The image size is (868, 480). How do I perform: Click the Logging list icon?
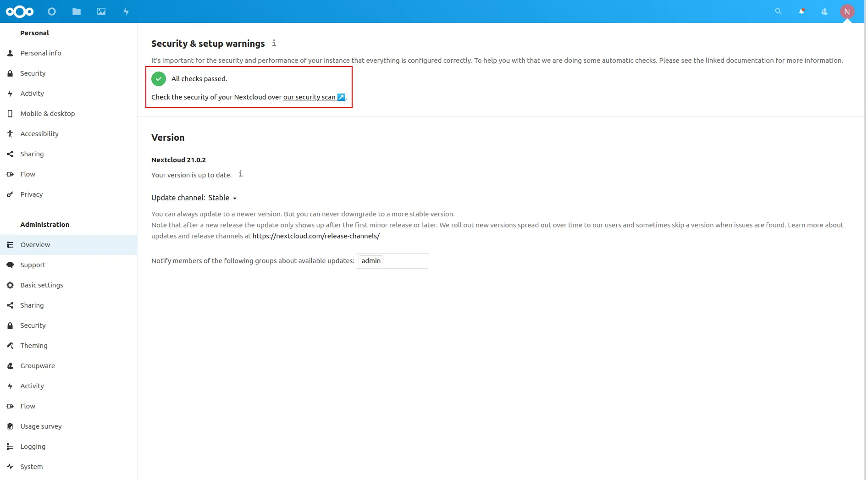10,447
